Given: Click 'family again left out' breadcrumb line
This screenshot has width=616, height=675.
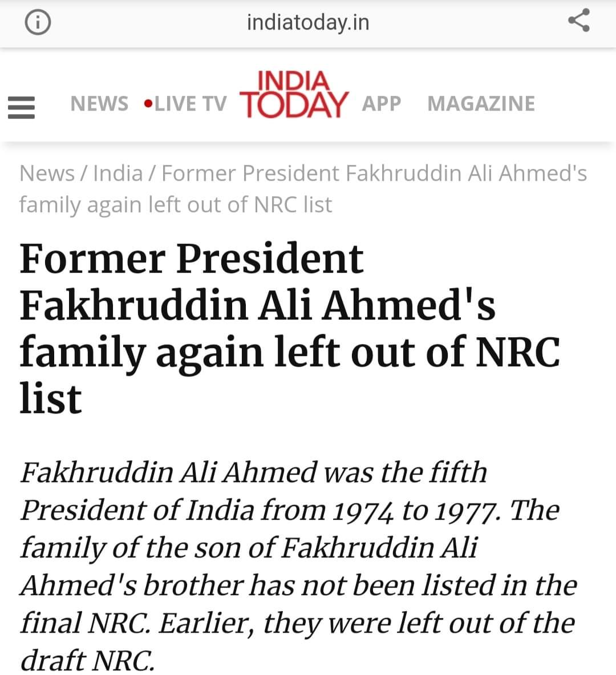Looking at the screenshot, I should (176, 204).
